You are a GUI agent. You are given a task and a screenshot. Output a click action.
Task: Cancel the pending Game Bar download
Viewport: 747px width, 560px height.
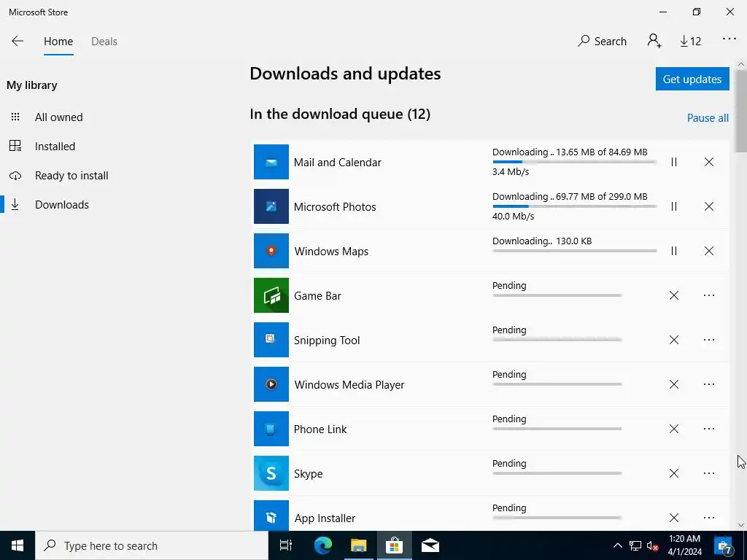tap(673, 295)
